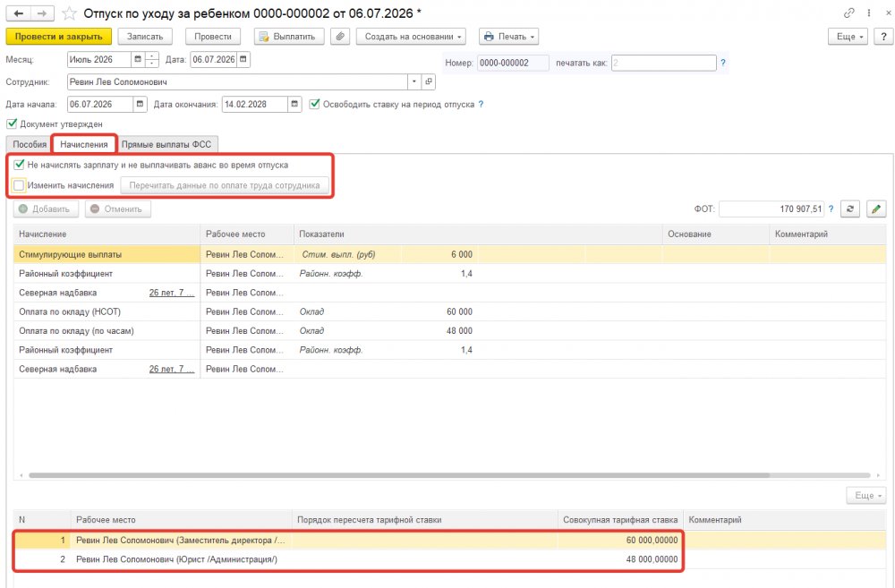Click the 48 000,00000 tariff rate cell
Viewport: 895px width, 588px height.
(x=620, y=559)
